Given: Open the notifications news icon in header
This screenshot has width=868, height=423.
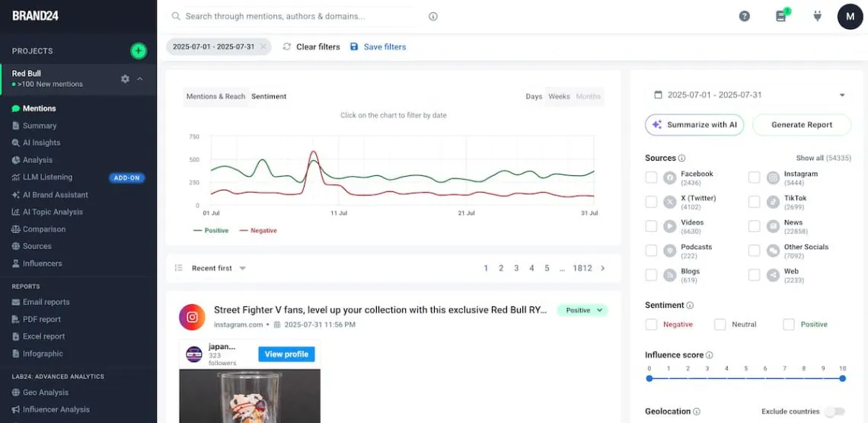Looking at the screenshot, I should (x=781, y=17).
